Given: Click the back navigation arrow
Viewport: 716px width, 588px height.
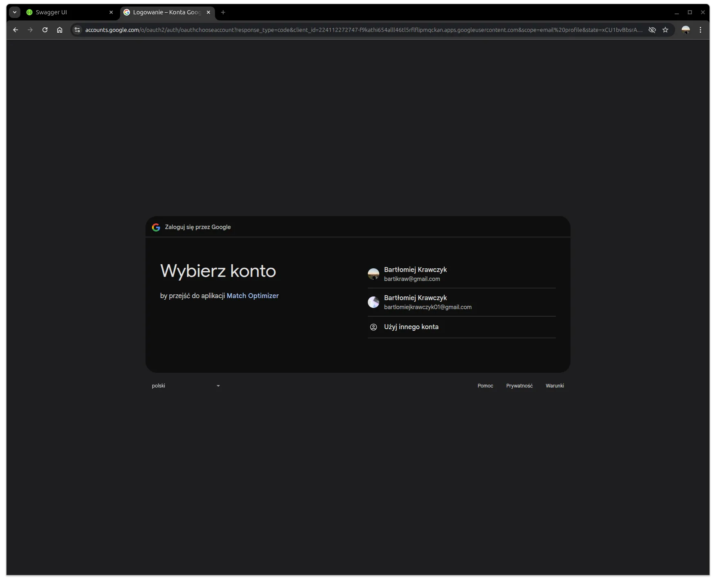Looking at the screenshot, I should tap(15, 29).
